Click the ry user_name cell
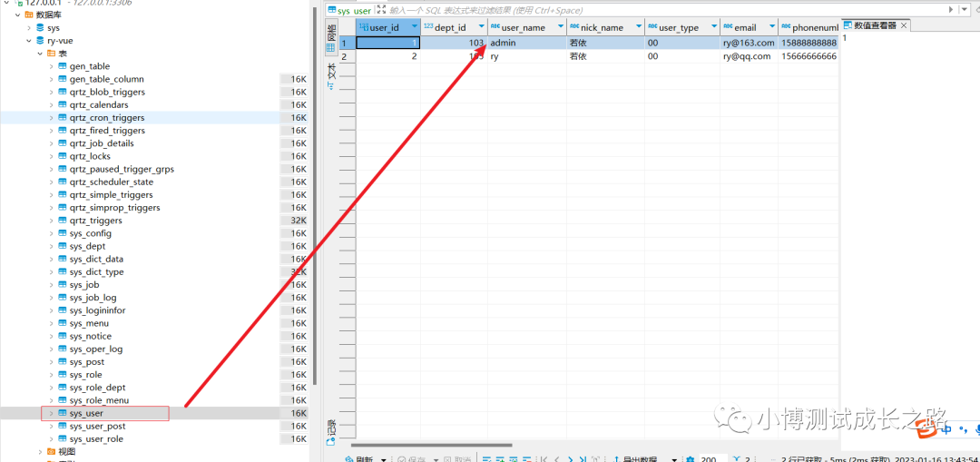 (x=527, y=55)
